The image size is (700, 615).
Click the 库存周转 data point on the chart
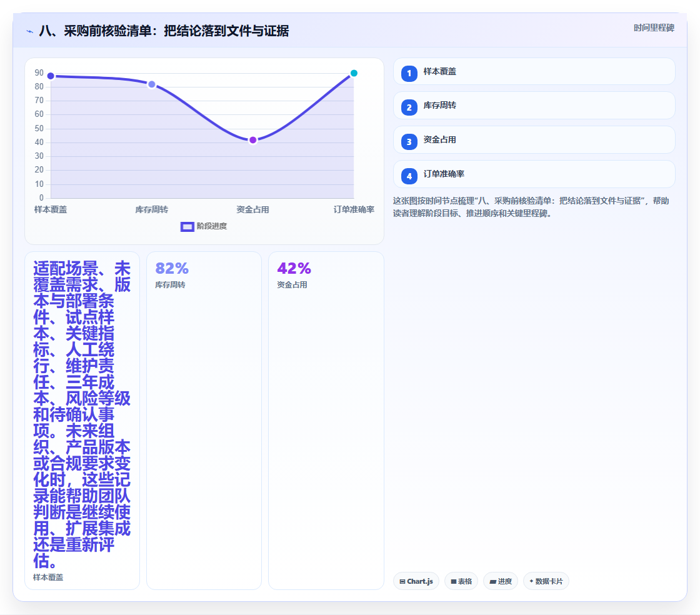point(152,84)
